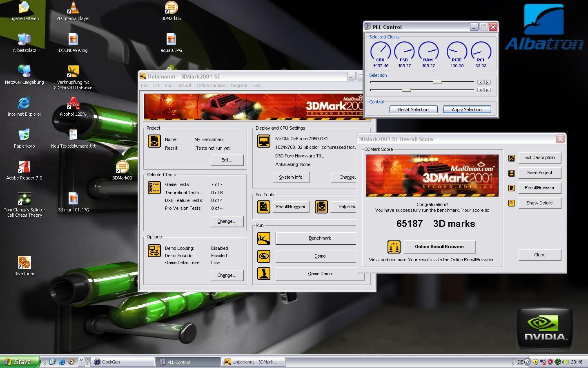
Task: Click the Selected Tests checklist icon
Action: (154, 188)
